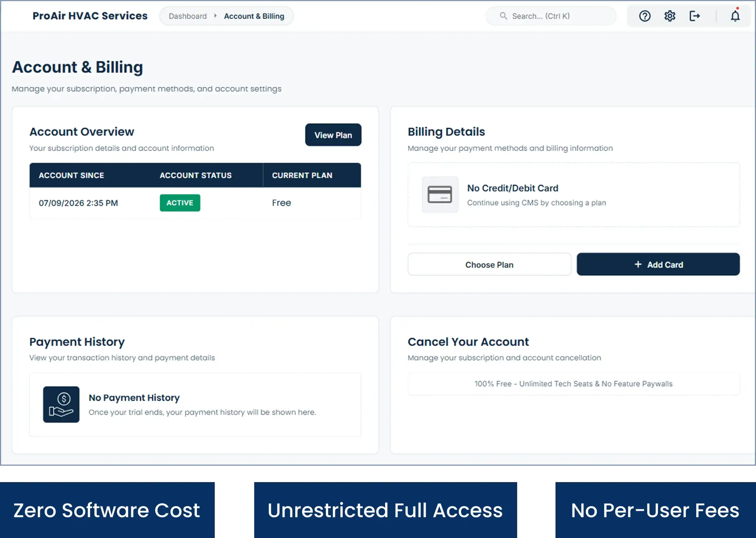Open the help question mark icon
Image resolution: width=756 pixels, height=538 pixels.
coord(644,16)
